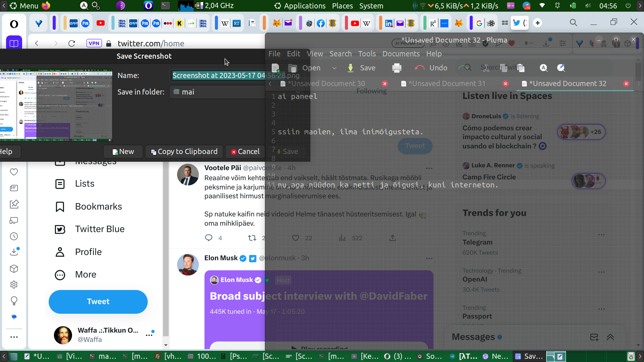Reload the twitter.com page
Image resolution: width=644 pixels, height=362 pixels.
pyautogui.click(x=72, y=43)
